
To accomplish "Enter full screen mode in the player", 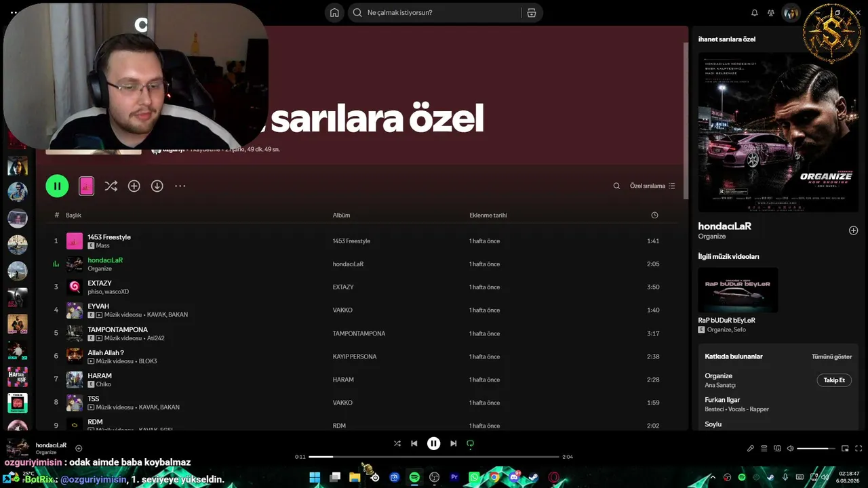I will [859, 448].
